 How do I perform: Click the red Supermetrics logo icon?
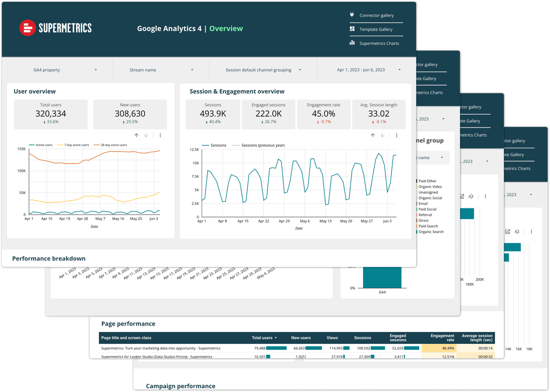27,28
